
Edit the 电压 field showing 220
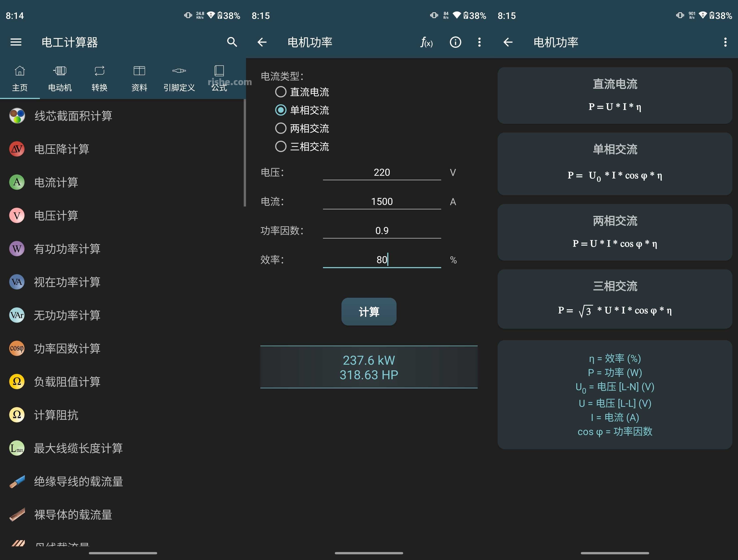tap(382, 172)
